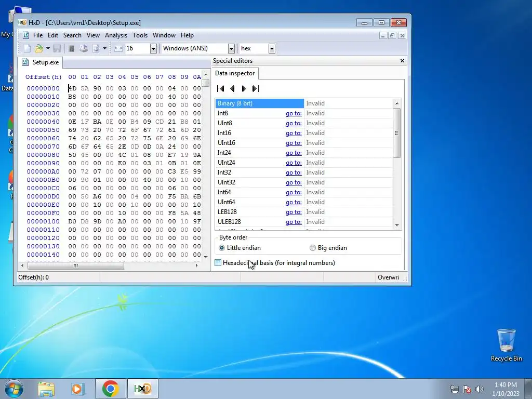
Task: Expand the disk image dropdown arrow
Action: coord(104,48)
